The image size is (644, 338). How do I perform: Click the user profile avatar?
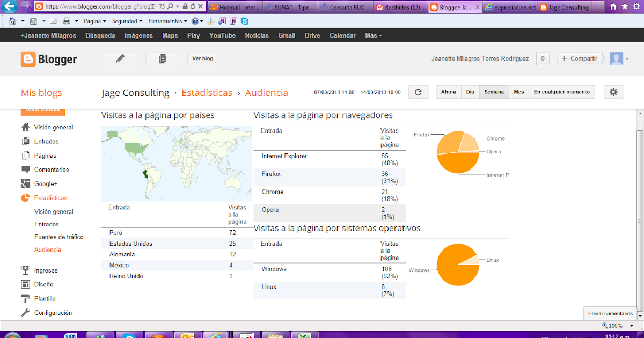pyautogui.click(x=617, y=59)
